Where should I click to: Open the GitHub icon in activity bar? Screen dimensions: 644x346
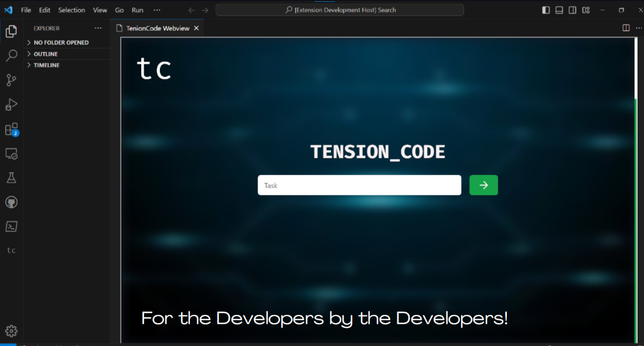[11, 202]
